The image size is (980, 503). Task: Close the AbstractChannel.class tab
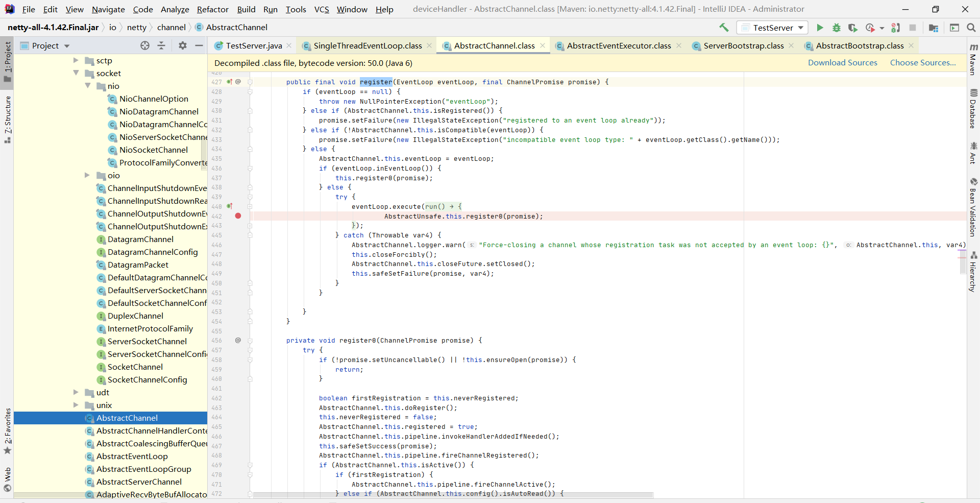[x=543, y=45]
